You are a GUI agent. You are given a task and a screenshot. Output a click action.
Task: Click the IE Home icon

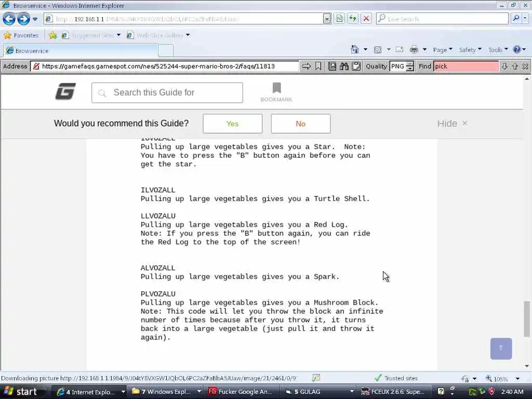(x=354, y=49)
